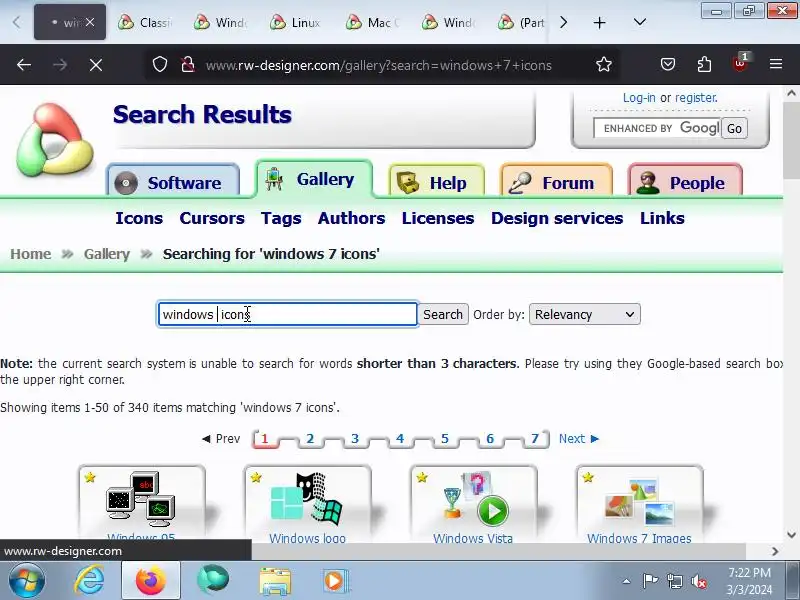The image size is (800, 600).
Task: Switch to the Mac browser tab
Action: [374, 22]
